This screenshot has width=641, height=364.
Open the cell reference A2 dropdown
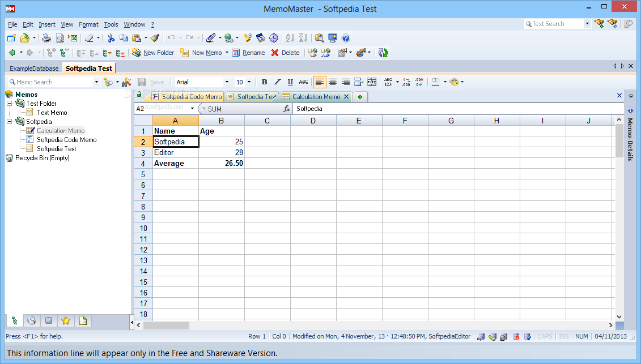pyautogui.click(x=192, y=109)
